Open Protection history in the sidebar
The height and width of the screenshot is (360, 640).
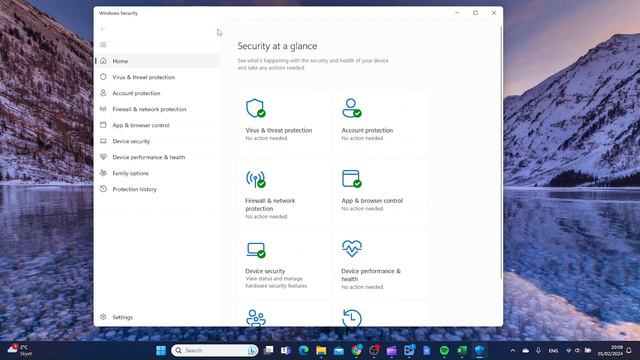158,189
